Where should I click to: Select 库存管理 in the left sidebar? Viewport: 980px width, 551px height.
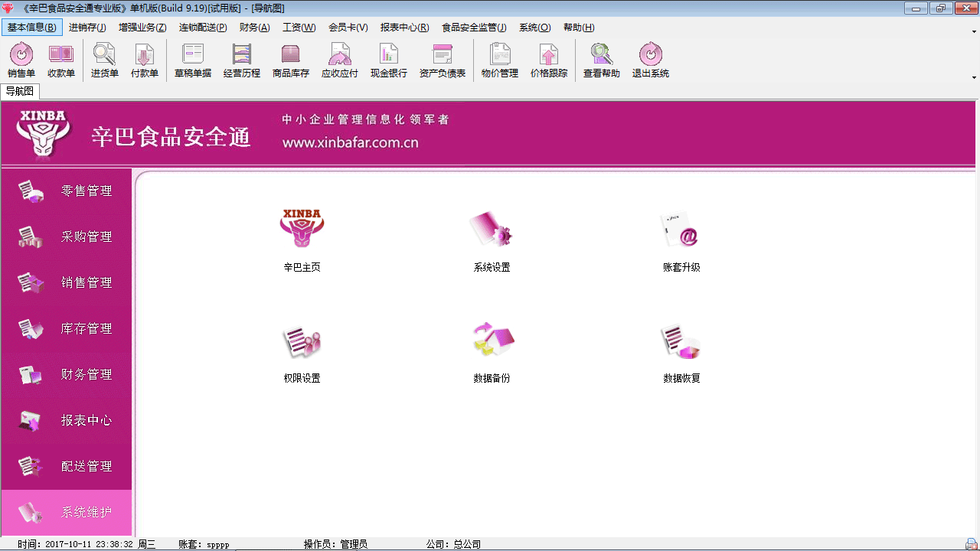(x=67, y=329)
